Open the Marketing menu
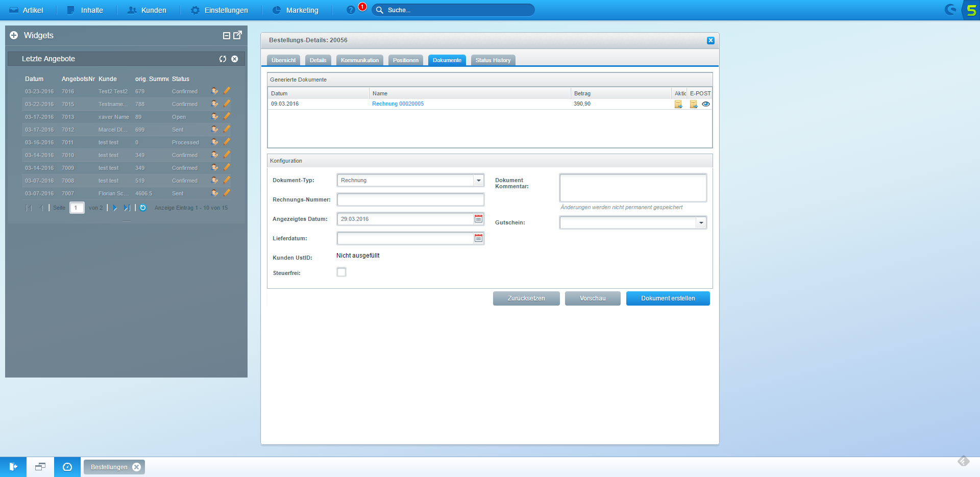The height and width of the screenshot is (477, 980). tap(296, 10)
